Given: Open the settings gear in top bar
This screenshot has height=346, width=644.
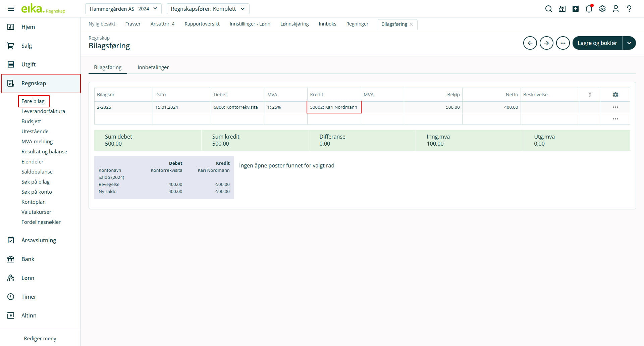Looking at the screenshot, I should tap(602, 9).
